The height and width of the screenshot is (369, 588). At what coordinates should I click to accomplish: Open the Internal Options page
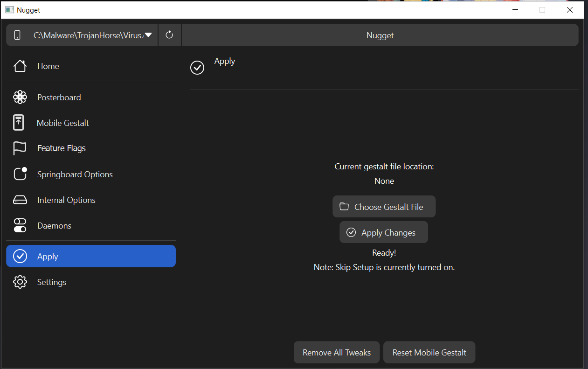tap(91, 200)
